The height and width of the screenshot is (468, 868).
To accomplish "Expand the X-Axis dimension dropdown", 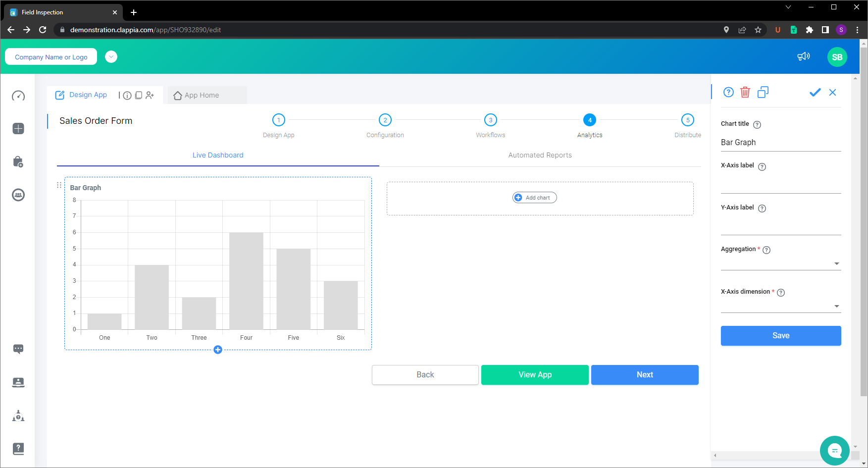I will click(781, 306).
